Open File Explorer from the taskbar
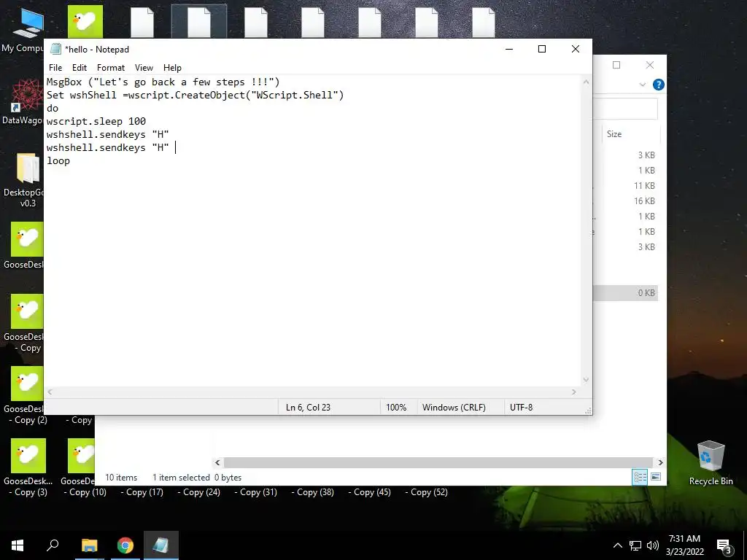 pyautogui.click(x=89, y=545)
